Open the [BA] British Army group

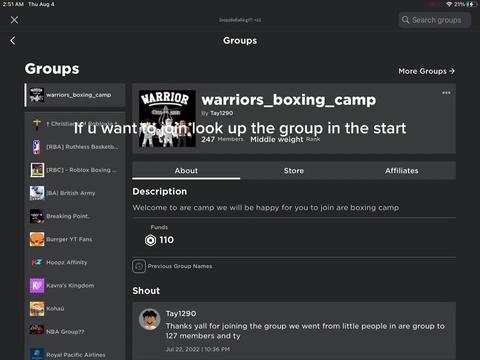click(76, 193)
